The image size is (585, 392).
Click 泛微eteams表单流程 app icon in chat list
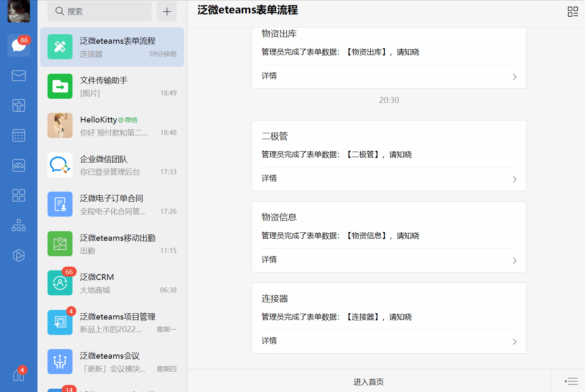click(x=60, y=47)
